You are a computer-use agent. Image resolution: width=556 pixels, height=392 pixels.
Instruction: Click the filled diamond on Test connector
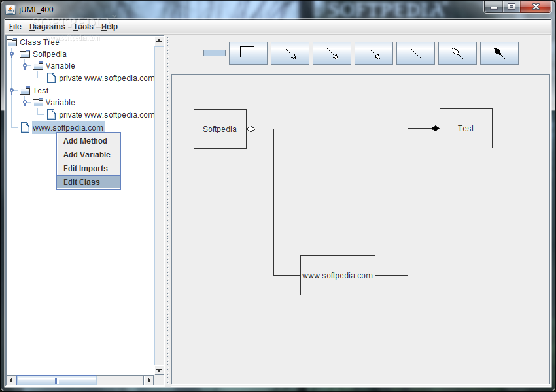point(435,128)
